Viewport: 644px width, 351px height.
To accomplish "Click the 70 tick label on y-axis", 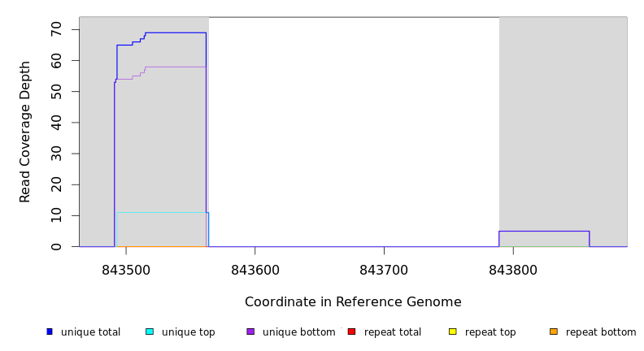I will click(56, 30).
